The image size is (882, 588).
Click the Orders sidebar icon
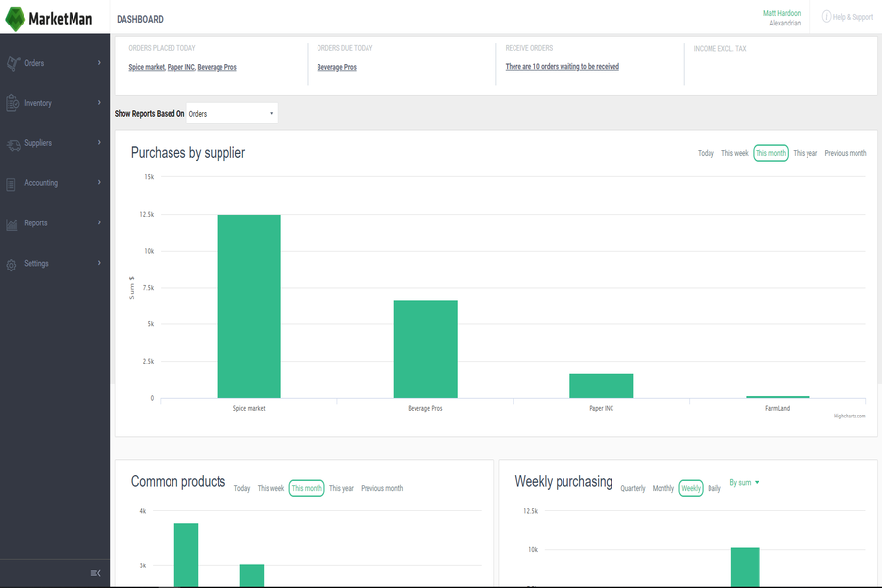click(12, 64)
